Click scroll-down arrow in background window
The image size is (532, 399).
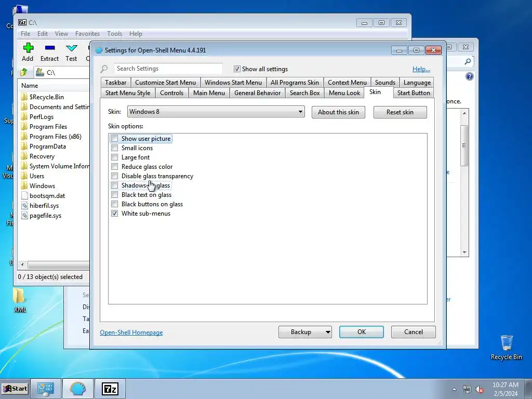point(464,252)
